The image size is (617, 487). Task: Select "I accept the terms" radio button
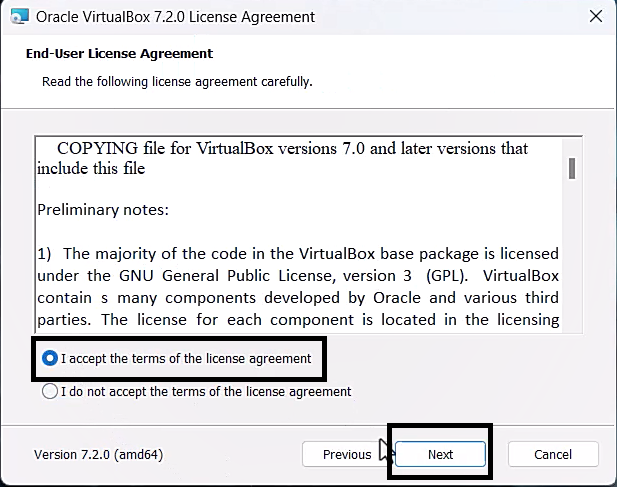(x=50, y=358)
